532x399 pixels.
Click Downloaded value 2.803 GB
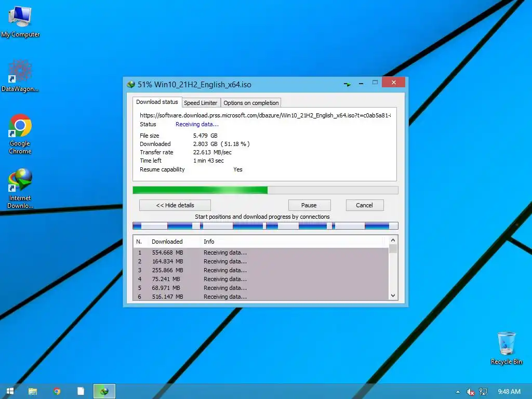pyautogui.click(x=205, y=144)
